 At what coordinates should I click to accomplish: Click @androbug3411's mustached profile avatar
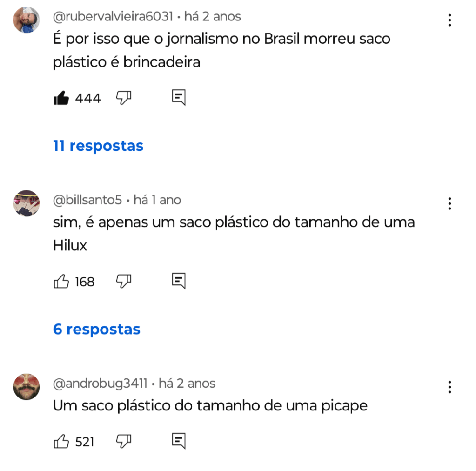[27, 387]
